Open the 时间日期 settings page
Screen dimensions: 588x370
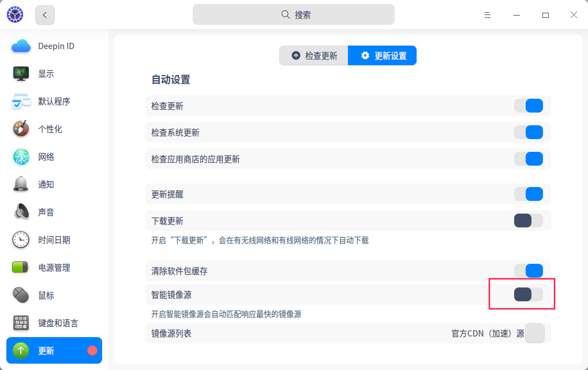click(54, 240)
